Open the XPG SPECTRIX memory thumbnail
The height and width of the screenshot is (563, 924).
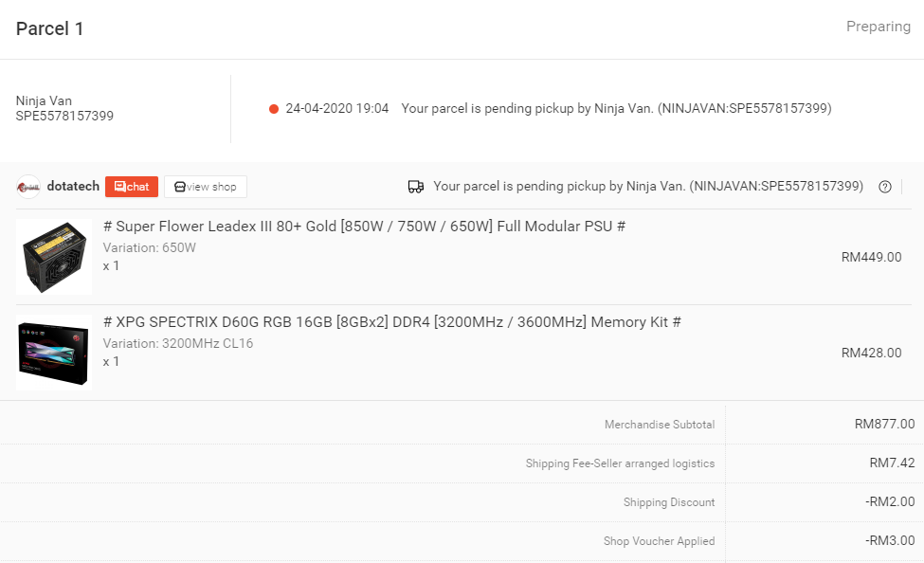click(54, 353)
